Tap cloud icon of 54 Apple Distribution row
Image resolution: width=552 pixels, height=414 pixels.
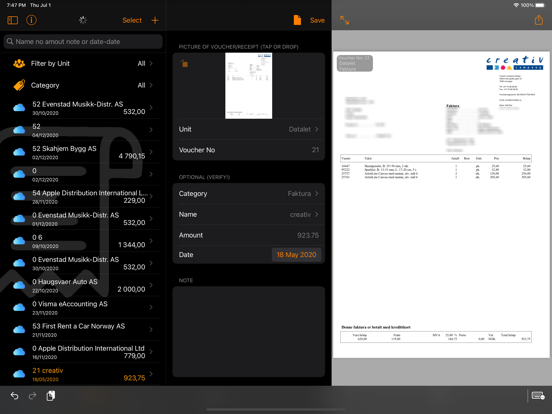point(19,196)
